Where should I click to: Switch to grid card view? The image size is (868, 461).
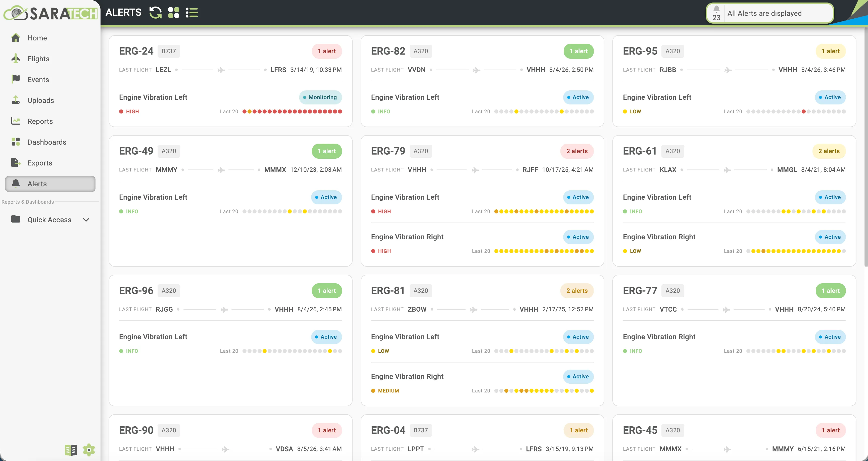point(174,13)
